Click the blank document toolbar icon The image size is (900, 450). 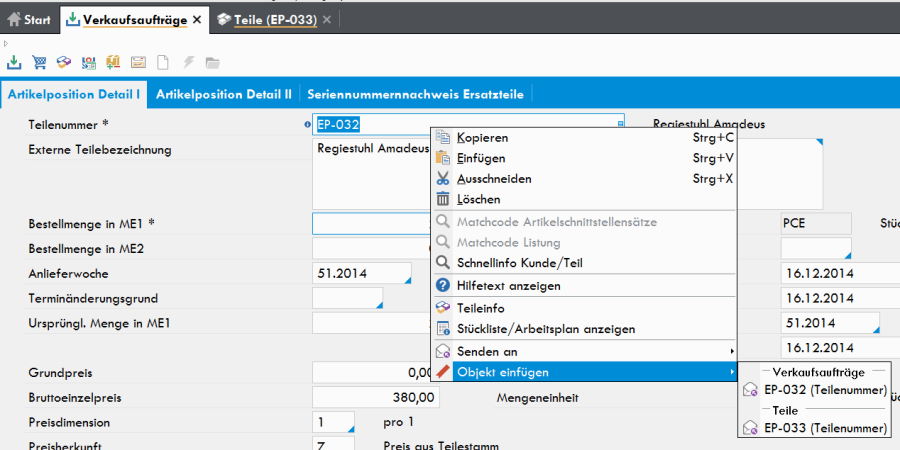point(163,62)
